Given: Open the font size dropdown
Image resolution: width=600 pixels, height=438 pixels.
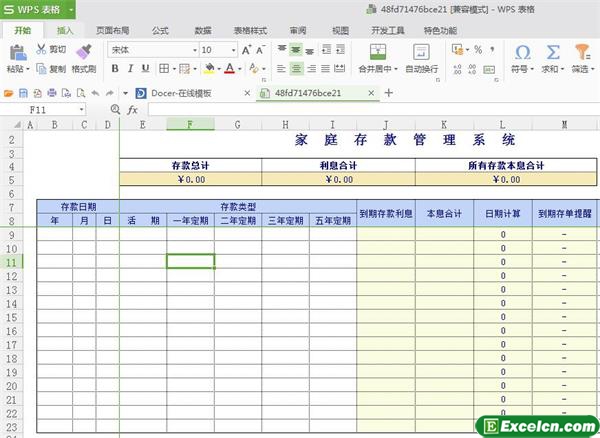Looking at the screenshot, I should pyautogui.click(x=233, y=49).
